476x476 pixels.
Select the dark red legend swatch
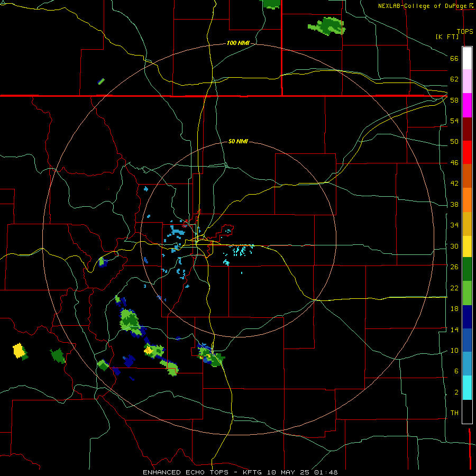[467, 129]
